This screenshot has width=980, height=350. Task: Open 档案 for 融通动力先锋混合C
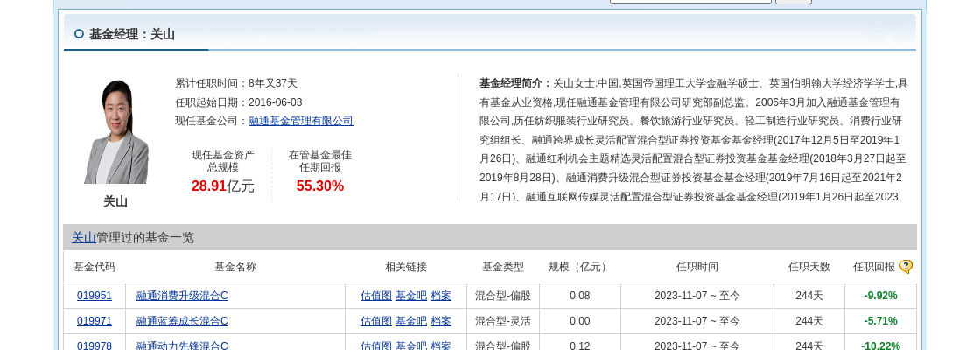pyautogui.click(x=441, y=346)
